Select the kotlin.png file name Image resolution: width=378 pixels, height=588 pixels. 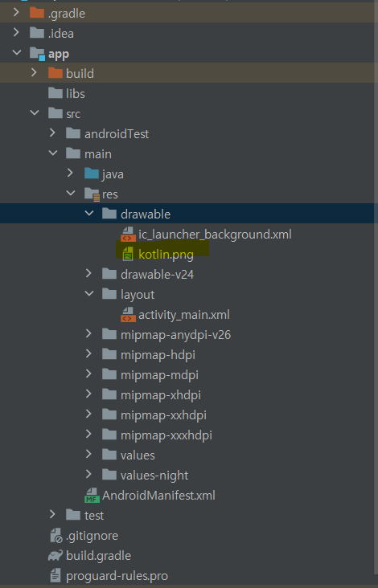(x=166, y=255)
